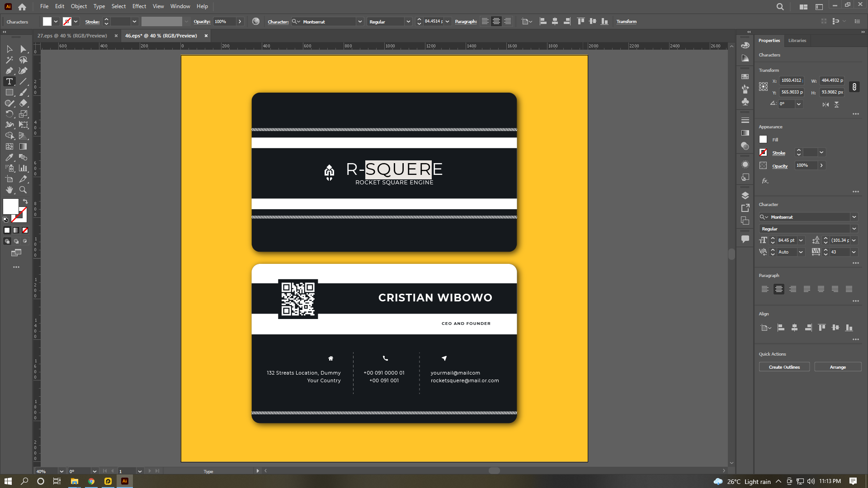The height and width of the screenshot is (488, 868).
Task: Click the Fill color swatch in Appearance
Action: [x=763, y=139]
